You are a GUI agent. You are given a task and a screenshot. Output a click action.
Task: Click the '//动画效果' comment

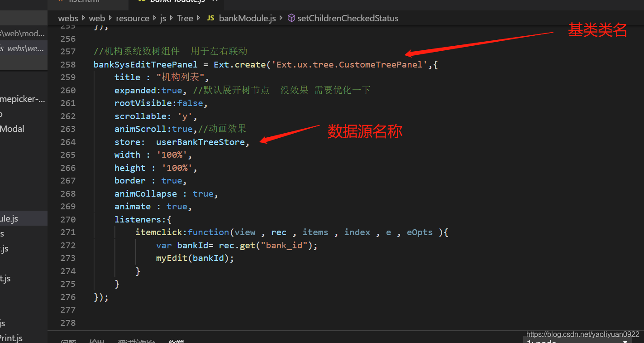(222, 129)
